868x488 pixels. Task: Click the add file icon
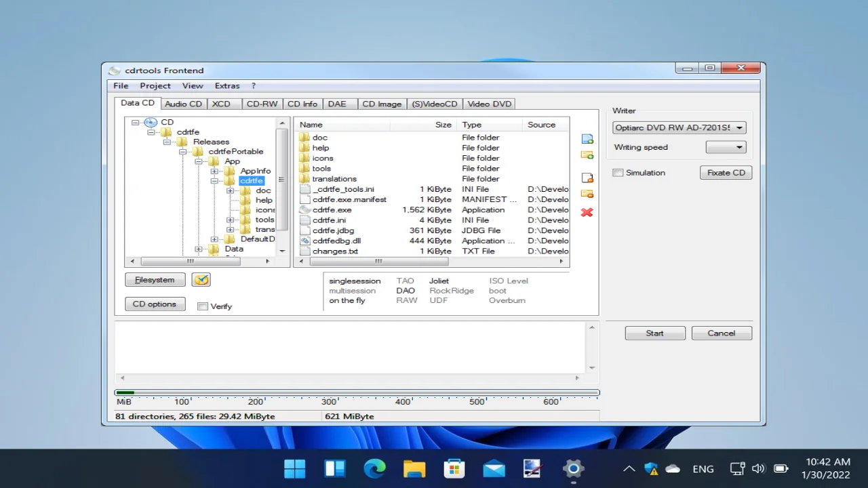click(x=587, y=139)
